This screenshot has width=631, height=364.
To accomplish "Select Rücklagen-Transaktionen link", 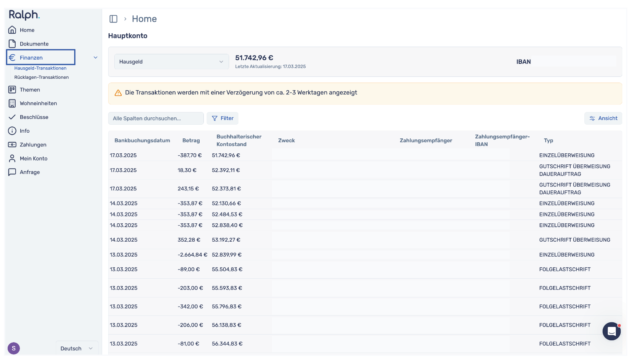I will (42, 77).
